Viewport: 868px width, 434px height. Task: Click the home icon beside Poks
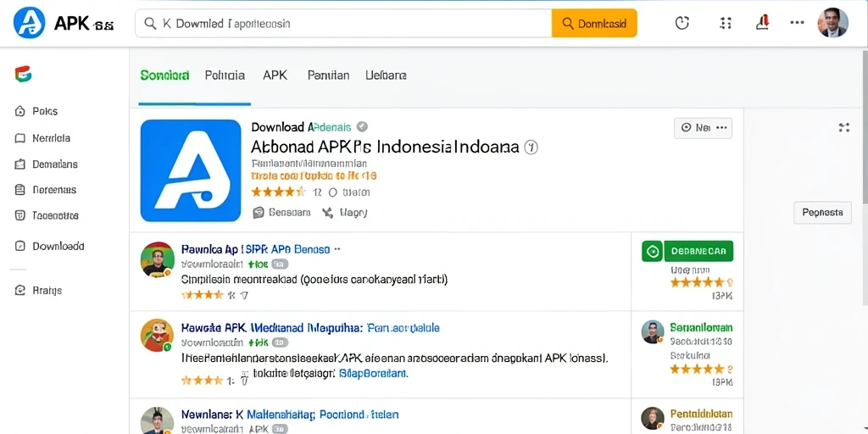[x=20, y=111]
